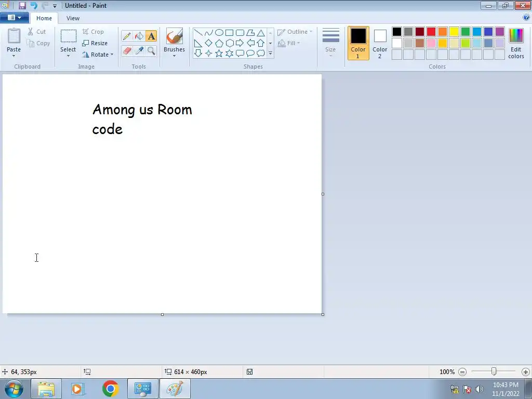Select the Color picker eyedropper tool
Image resolution: width=532 pixels, height=399 pixels.
pyautogui.click(x=139, y=50)
